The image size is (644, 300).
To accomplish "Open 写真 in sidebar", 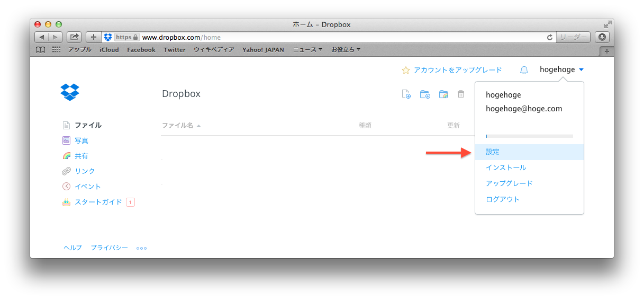I will click(81, 140).
